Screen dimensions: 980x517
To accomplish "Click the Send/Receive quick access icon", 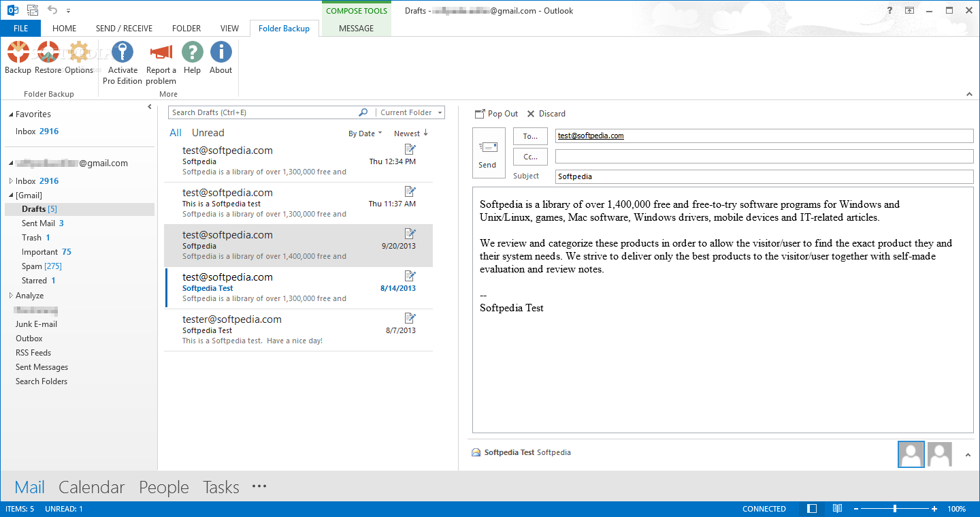I will [x=31, y=10].
